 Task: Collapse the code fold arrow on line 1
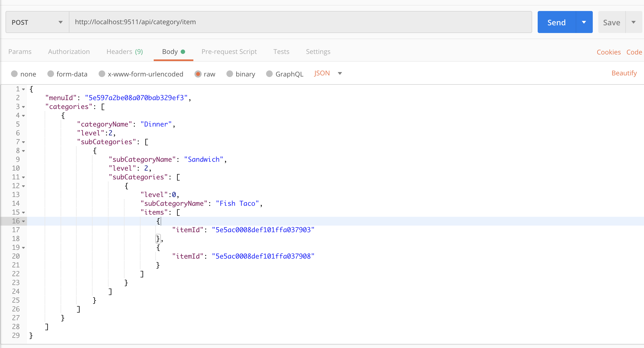pyautogui.click(x=24, y=89)
